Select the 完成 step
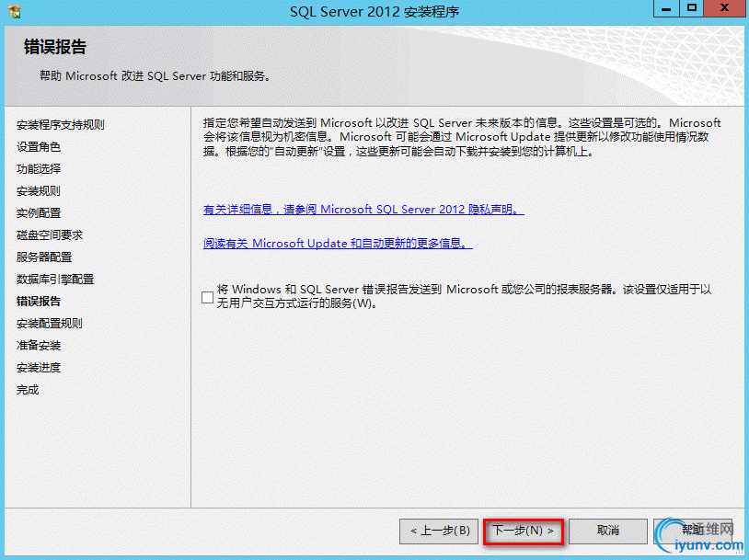 tap(28, 390)
